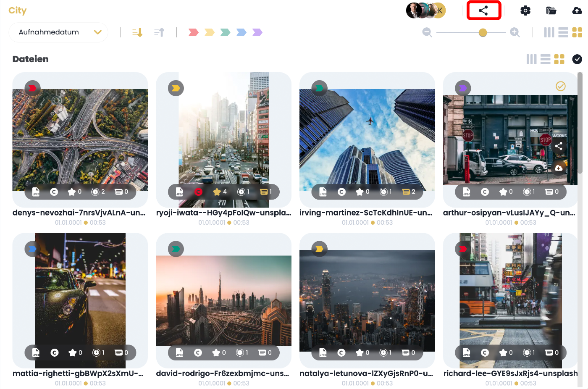The image size is (588, 389).
Task: Sort ascending using the sort-up icon
Action: 159,32
